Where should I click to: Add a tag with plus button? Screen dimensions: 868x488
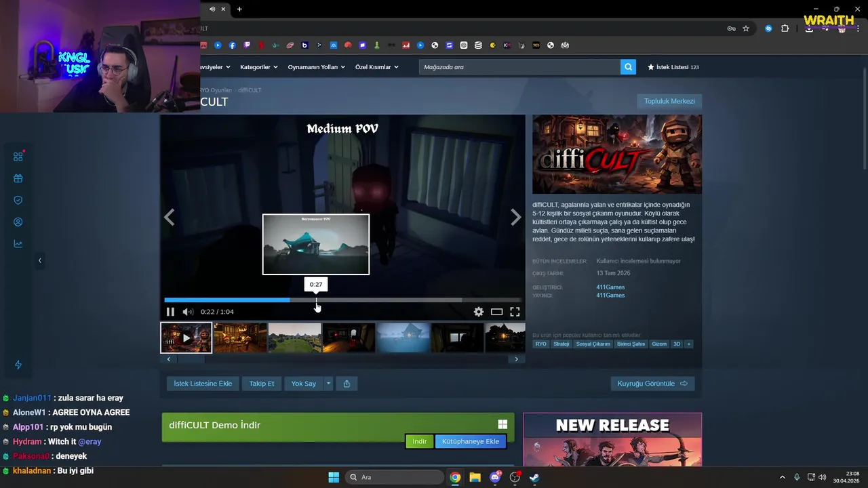pyautogui.click(x=689, y=344)
